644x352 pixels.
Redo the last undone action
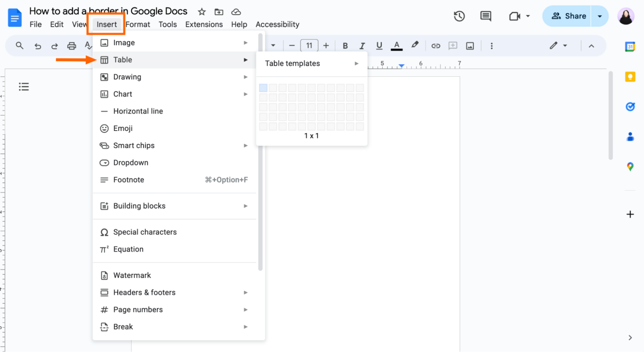pyautogui.click(x=55, y=46)
